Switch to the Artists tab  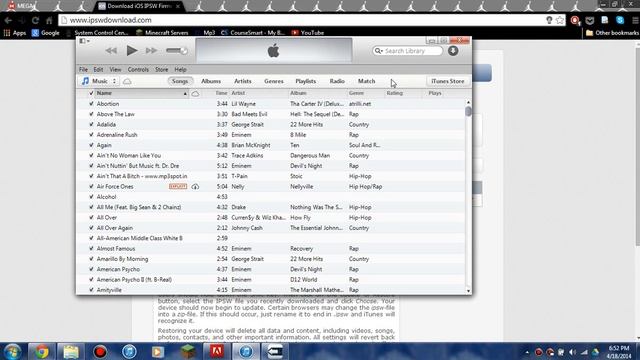pyautogui.click(x=243, y=81)
